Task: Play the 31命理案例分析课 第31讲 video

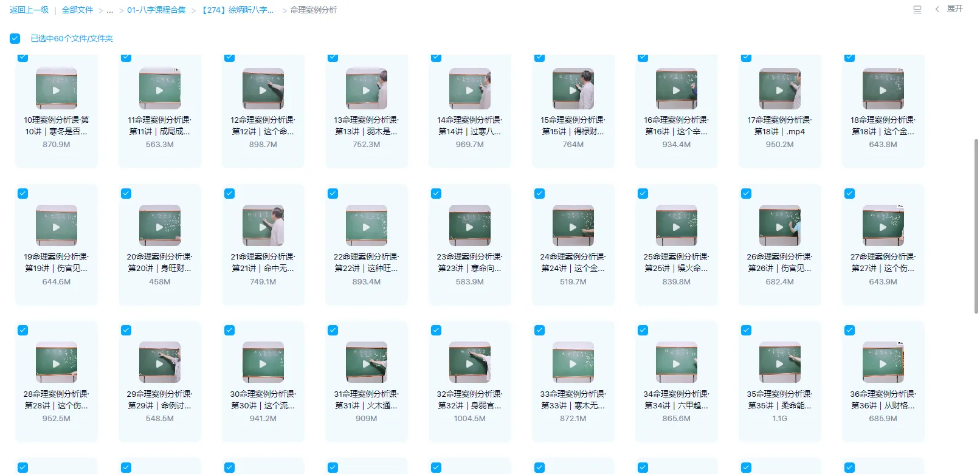Action: (x=366, y=363)
